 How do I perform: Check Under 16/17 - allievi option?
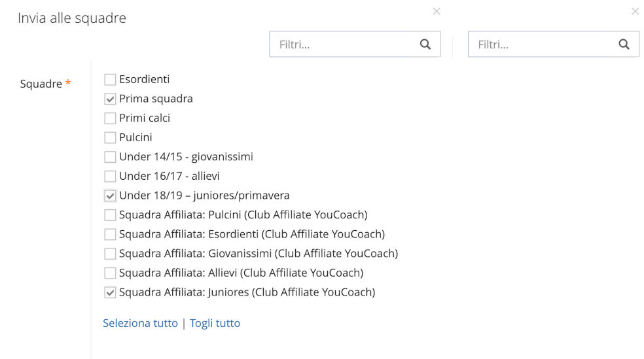110,177
